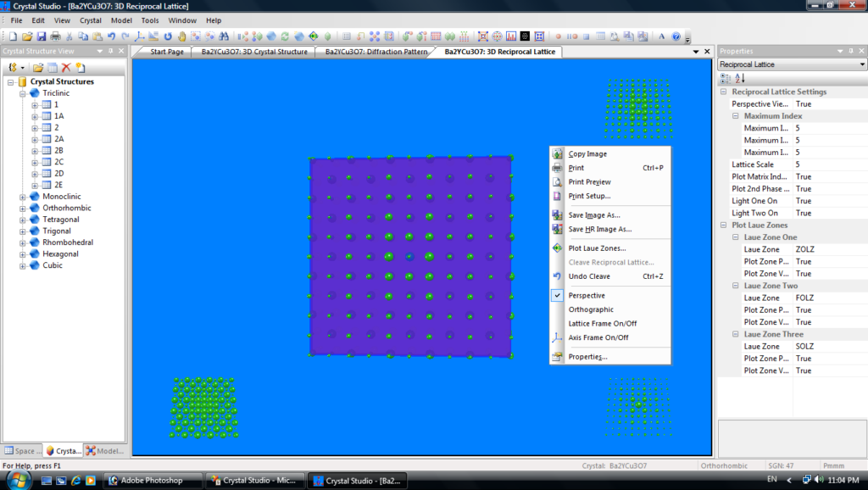Toggle Lattice Frame On/Off
868x490 pixels.
602,324
